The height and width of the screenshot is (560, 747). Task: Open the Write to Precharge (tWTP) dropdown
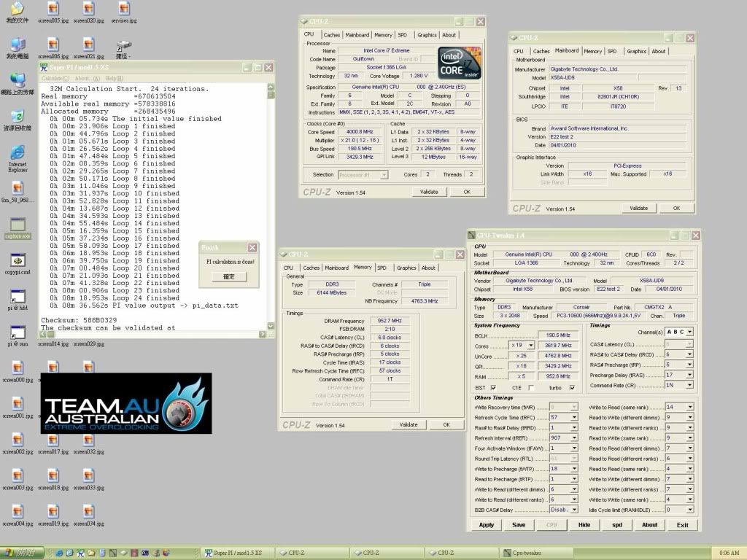coord(574,469)
